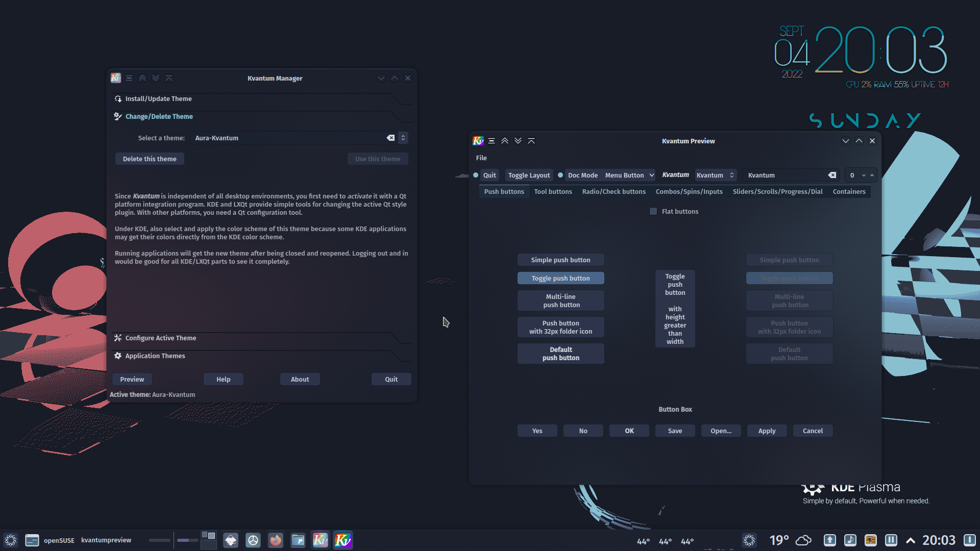980x551 pixels.
Task: Click Apply in the Button Box
Action: 767,431
